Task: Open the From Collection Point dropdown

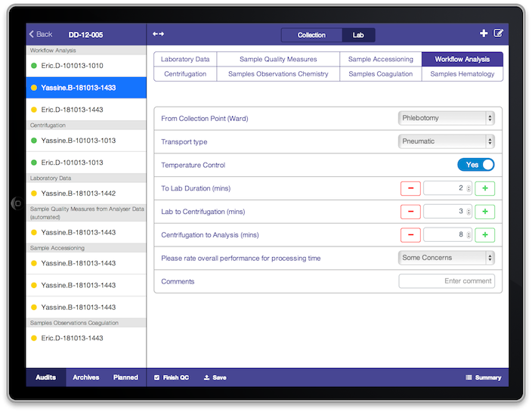Action: (446, 118)
